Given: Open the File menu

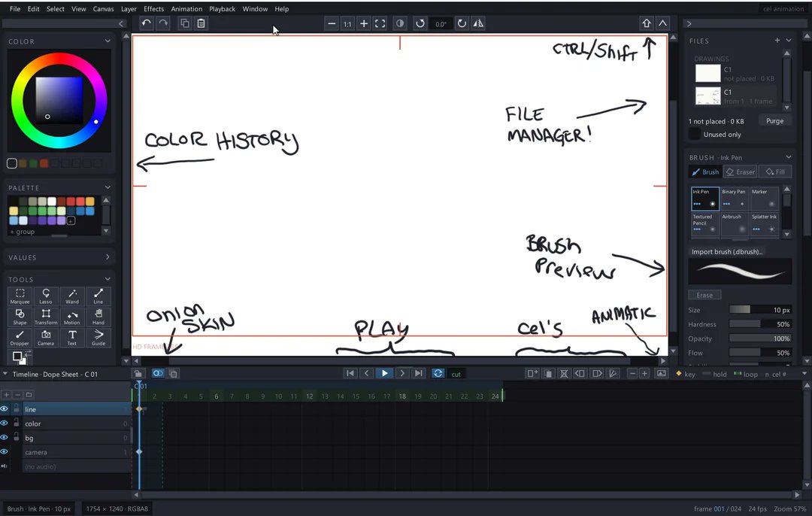Looking at the screenshot, I should pos(15,9).
